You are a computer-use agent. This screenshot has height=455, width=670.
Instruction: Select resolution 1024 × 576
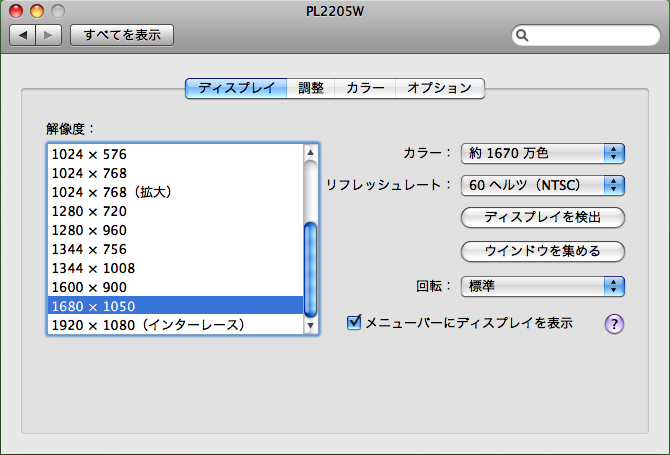[x=175, y=154]
